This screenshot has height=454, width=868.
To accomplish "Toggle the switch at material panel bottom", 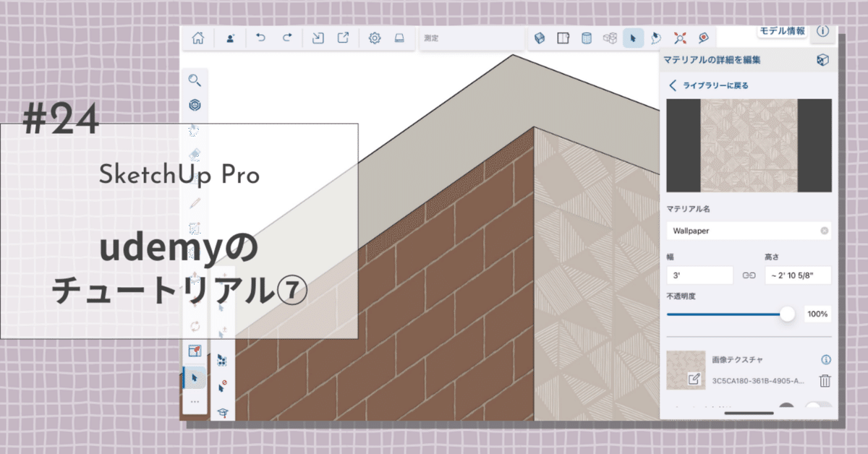I will point(818,406).
